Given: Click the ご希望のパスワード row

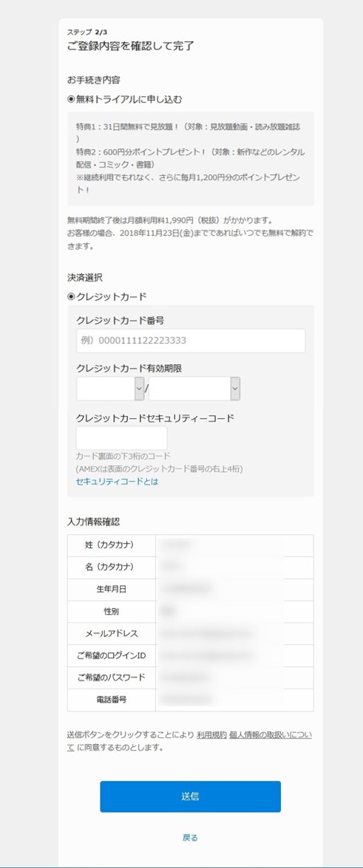Looking at the screenshot, I should pos(190,677).
